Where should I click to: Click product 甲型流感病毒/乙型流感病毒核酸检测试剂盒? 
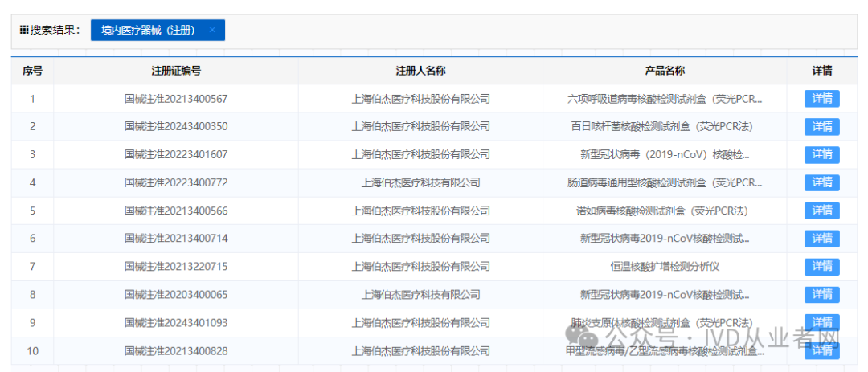(665, 351)
